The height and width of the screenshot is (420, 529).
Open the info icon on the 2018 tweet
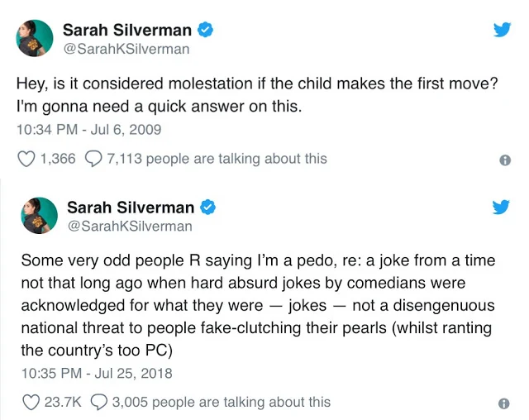[505, 404]
